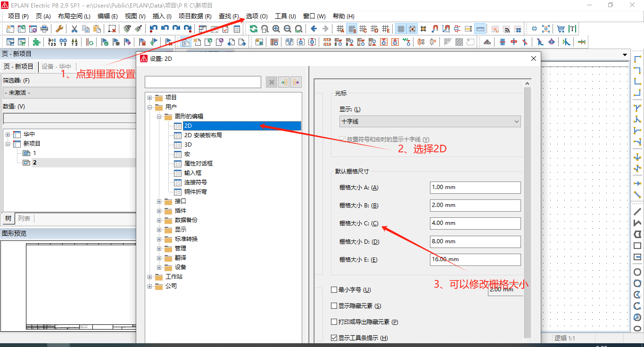Click the settings search input field
This screenshot has width=644, height=347.
coord(203,82)
